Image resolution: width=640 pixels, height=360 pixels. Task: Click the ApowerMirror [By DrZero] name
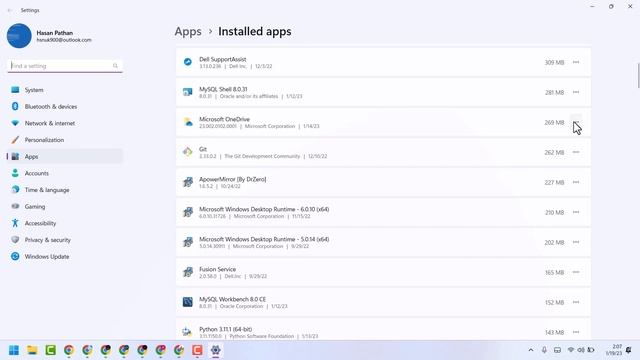pos(233,179)
